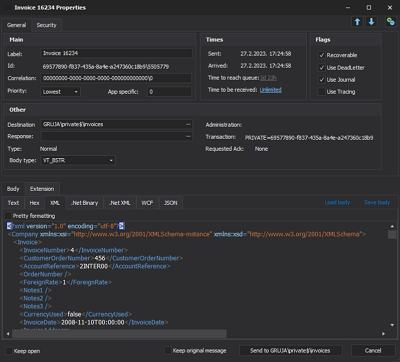Open the Body type VT_BSTR dropdown
Viewport: 400px width, 362px height.
(78, 160)
